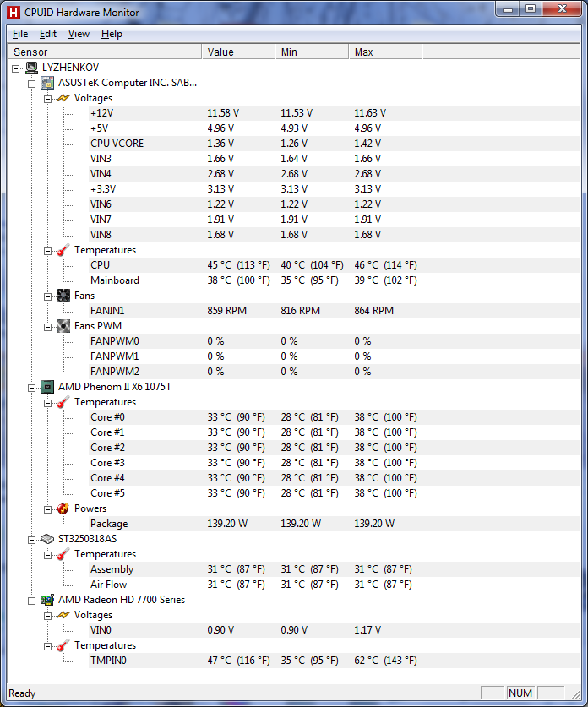
Task: Click the 1.42 V max VCORE value
Action: coord(367,144)
